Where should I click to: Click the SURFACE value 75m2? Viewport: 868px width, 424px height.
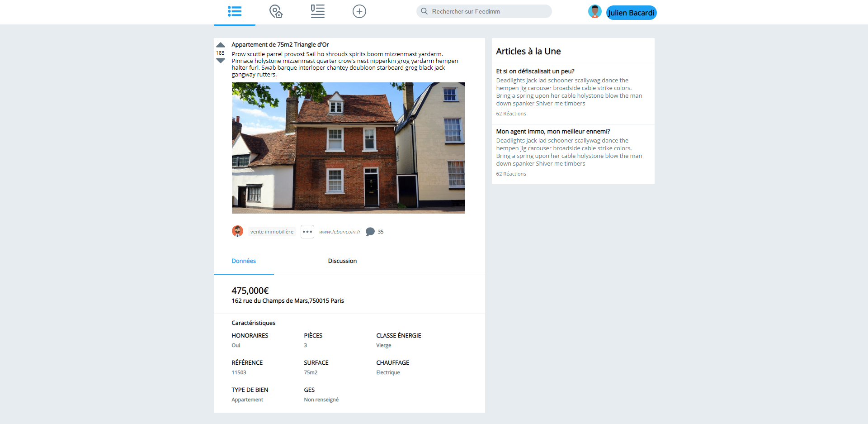pyautogui.click(x=311, y=372)
